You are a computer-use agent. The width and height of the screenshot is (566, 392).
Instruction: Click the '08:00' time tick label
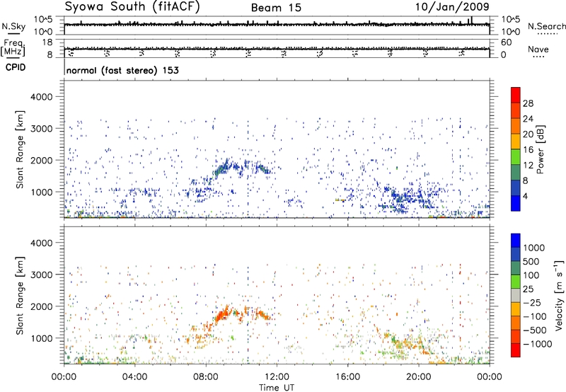click(206, 376)
